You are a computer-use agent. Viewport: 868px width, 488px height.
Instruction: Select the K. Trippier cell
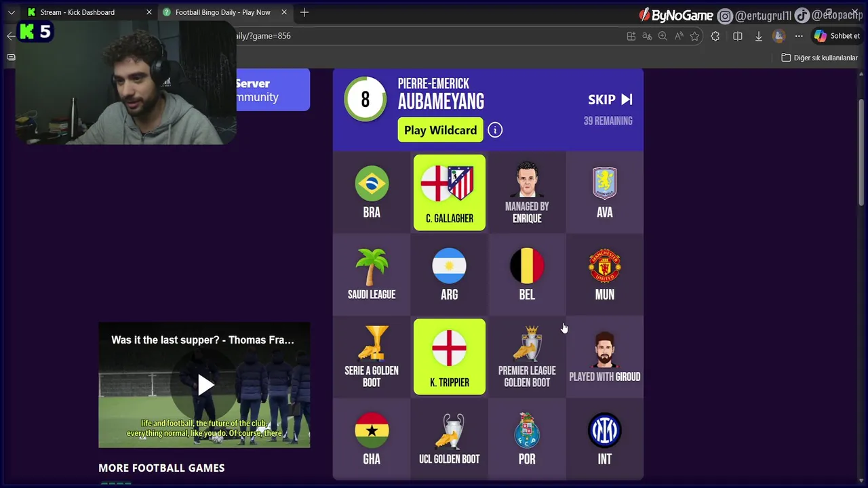pos(450,357)
